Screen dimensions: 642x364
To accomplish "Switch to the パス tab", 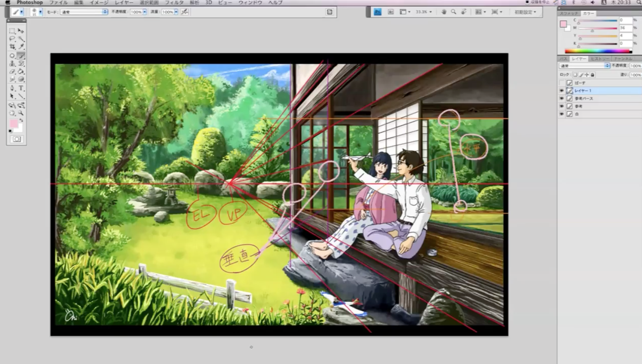I will pos(563,59).
